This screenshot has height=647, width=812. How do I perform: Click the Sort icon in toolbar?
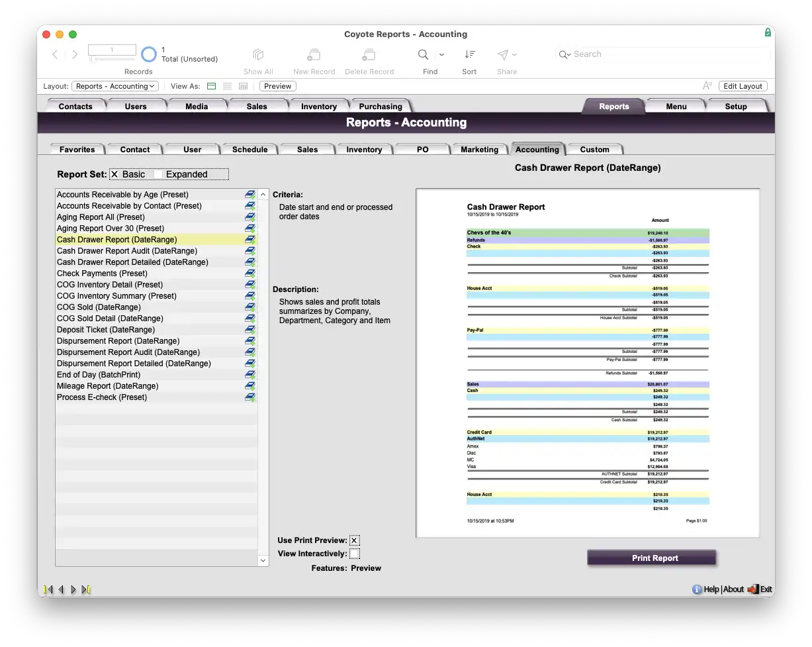[x=469, y=55]
